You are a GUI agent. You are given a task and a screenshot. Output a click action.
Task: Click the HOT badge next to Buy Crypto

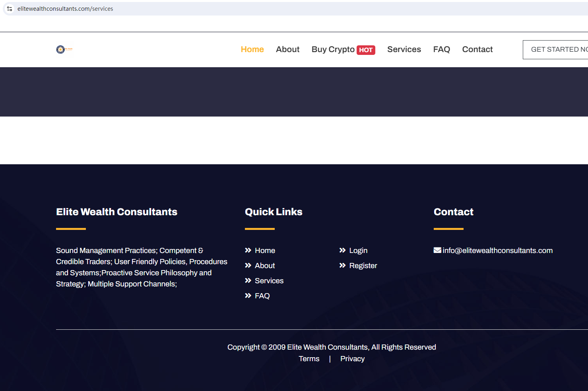pos(365,50)
